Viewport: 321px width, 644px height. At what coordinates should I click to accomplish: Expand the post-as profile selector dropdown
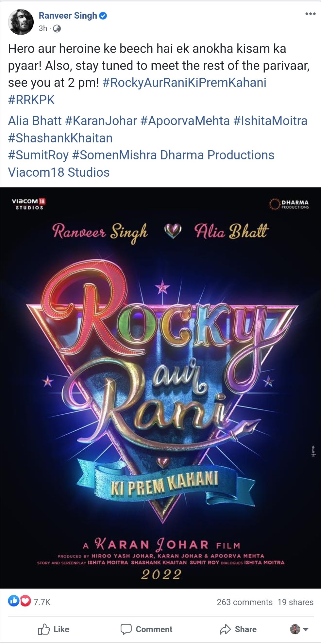pyautogui.click(x=299, y=629)
